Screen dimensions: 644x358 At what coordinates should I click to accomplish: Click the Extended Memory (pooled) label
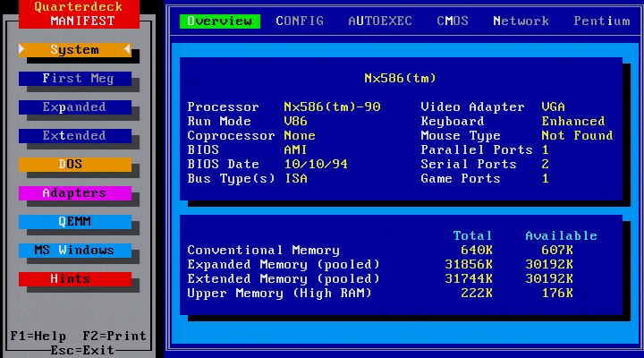pos(284,279)
